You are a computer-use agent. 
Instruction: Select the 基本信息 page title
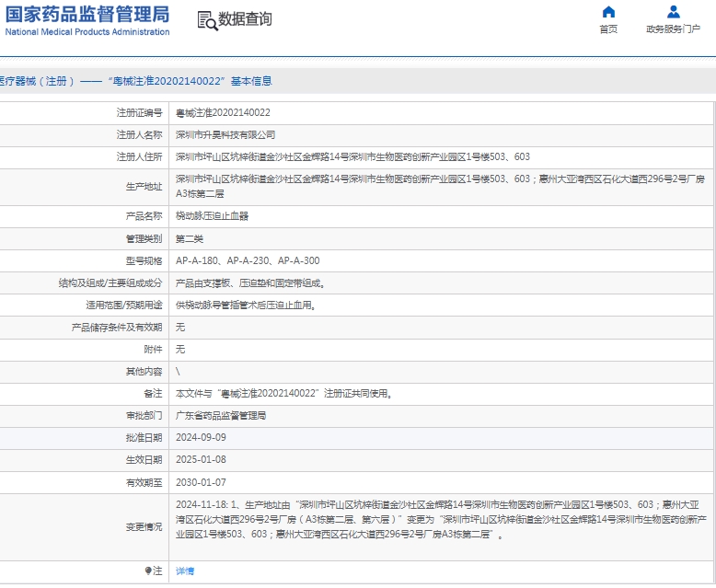pos(251,81)
